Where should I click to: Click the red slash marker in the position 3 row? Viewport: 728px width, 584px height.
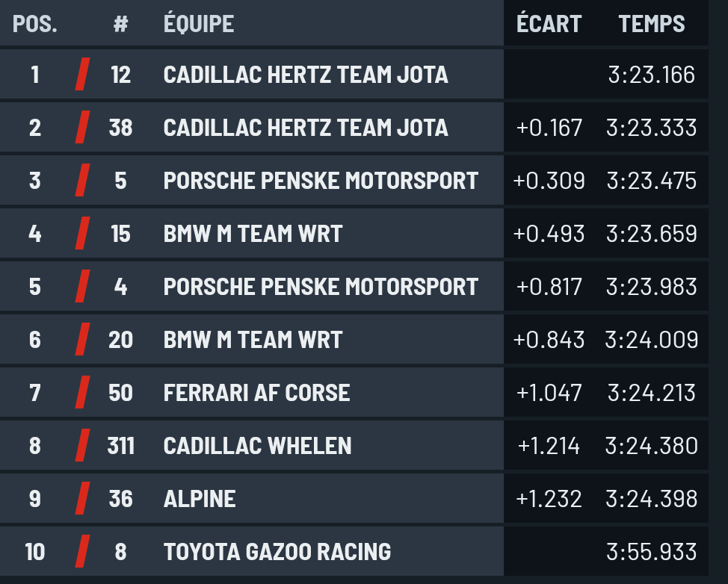83,180
